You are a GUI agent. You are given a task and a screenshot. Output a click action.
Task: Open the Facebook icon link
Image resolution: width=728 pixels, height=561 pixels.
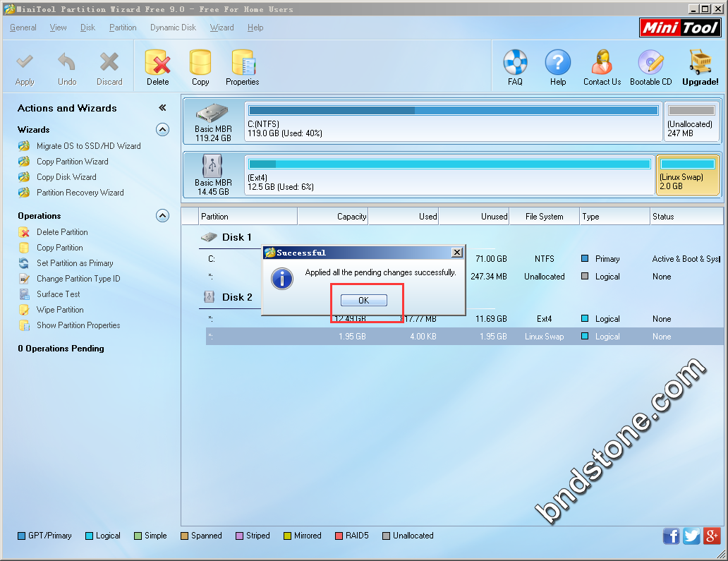(x=671, y=536)
